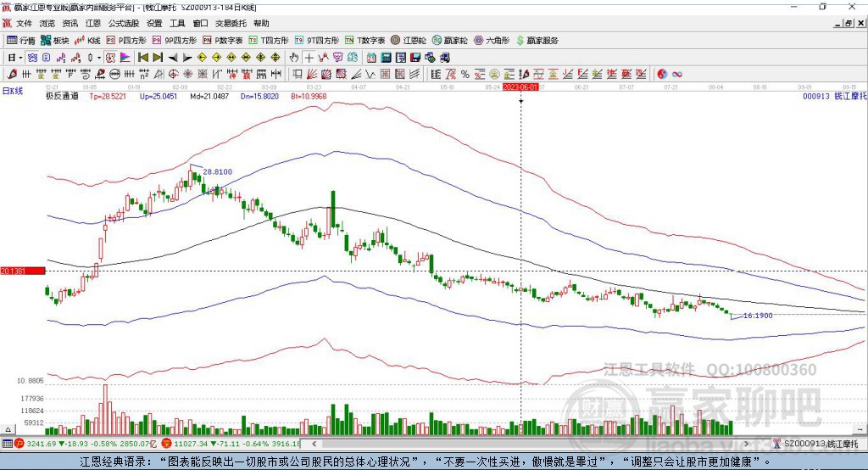Click the 000913 钱江摩托 stock name label
The height and width of the screenshot is (470, 868).
833,97
